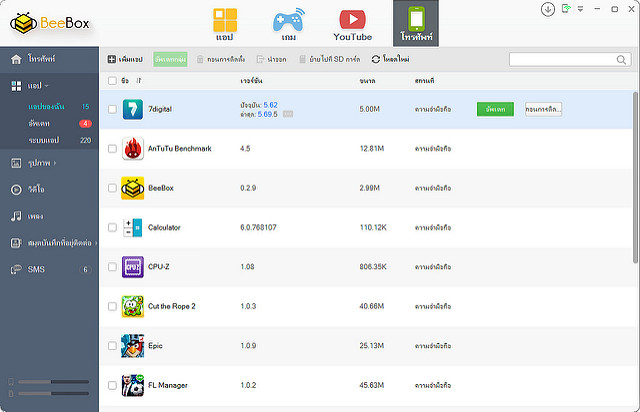Open the Games tab with gamepad icon

click(289, 24)
